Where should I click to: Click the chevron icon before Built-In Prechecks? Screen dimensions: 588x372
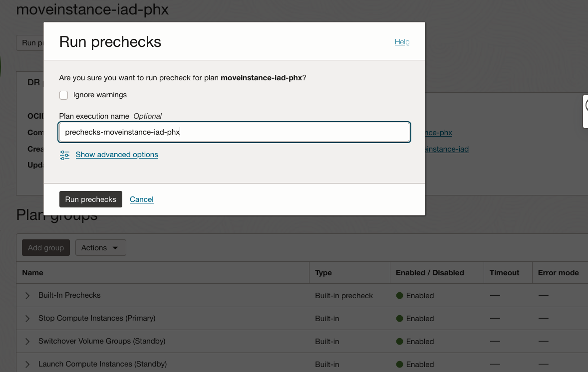pos(27,295)
